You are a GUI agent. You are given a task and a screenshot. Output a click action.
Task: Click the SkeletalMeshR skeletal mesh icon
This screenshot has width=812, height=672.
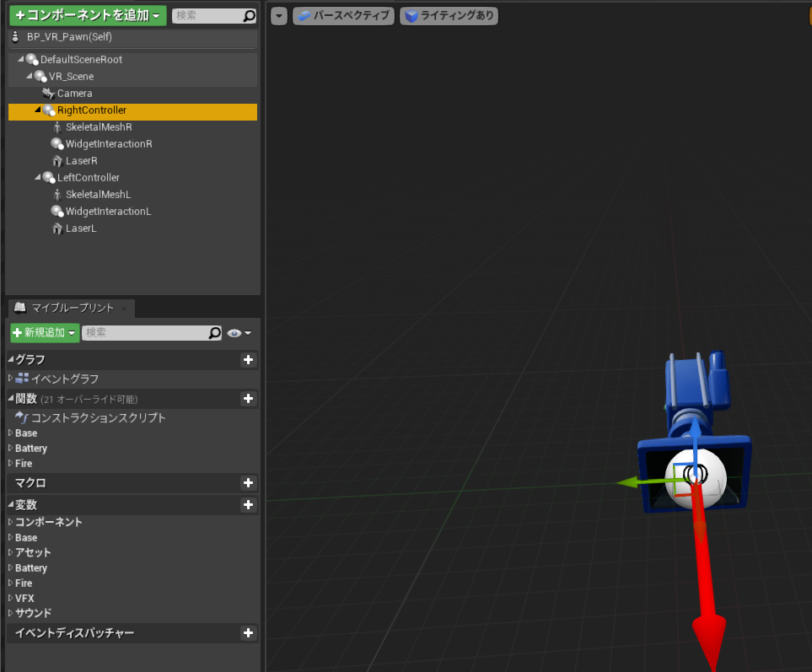pos(57,127)
